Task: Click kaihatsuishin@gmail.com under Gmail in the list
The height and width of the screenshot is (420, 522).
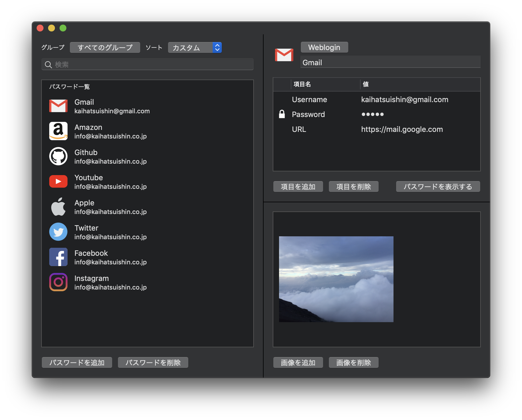Action: click(x=112, y=111)
